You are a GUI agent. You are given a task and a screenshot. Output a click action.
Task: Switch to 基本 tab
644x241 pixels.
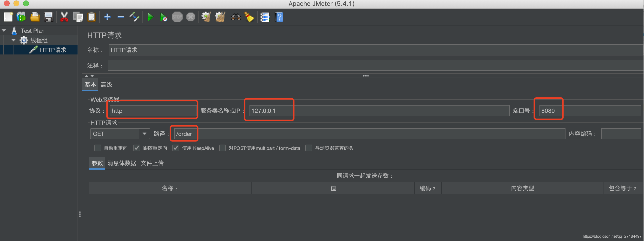click(90, 85)
